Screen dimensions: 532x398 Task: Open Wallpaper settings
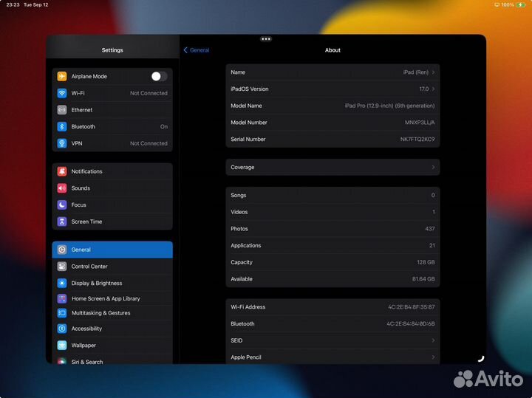112,345
